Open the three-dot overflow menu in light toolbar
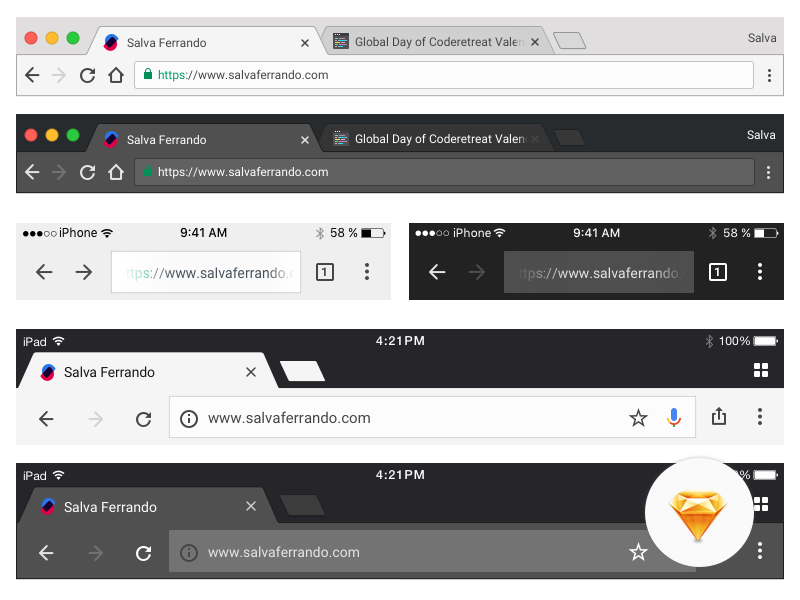Image resolution: width=800 pixels, height=600 pixels. [x=769, y=75]
